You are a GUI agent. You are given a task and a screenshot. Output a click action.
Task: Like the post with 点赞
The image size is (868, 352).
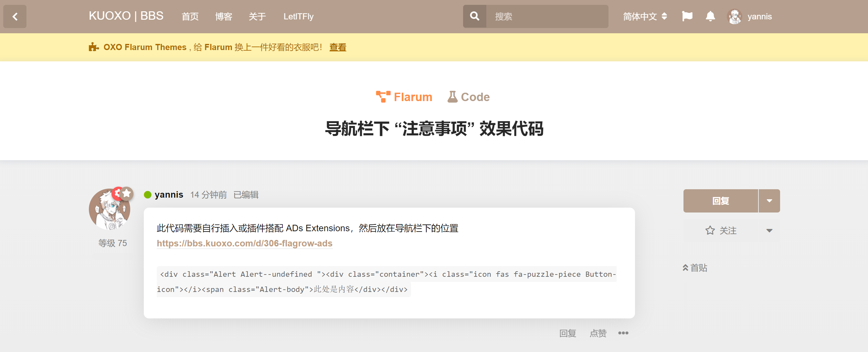(598, 333)
